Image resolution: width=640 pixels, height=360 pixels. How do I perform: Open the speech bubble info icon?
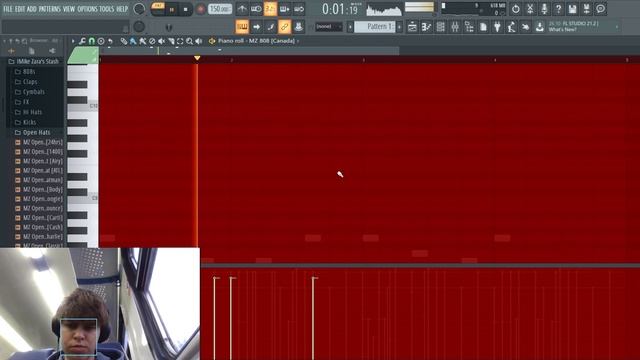coord(600,9)
